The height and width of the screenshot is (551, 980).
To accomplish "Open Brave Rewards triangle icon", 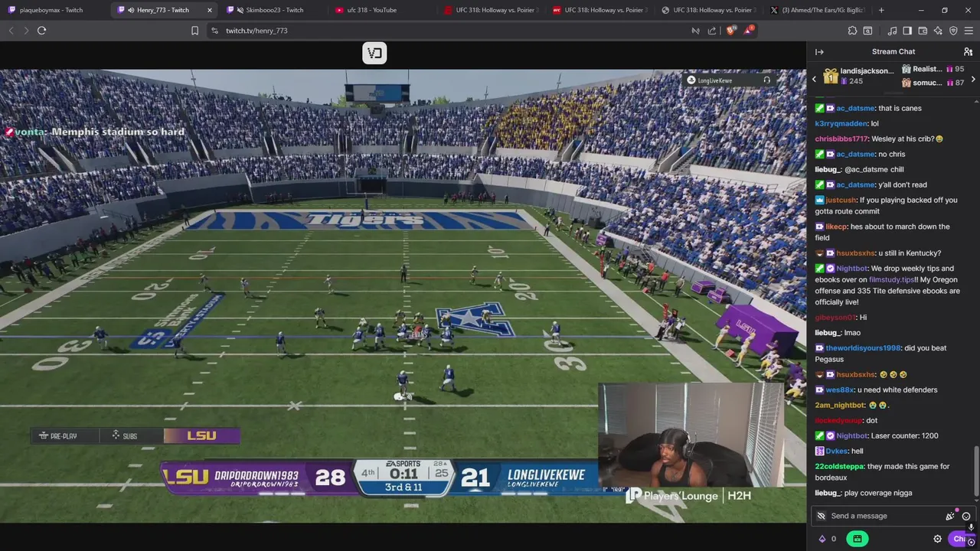I will (749, 31).
